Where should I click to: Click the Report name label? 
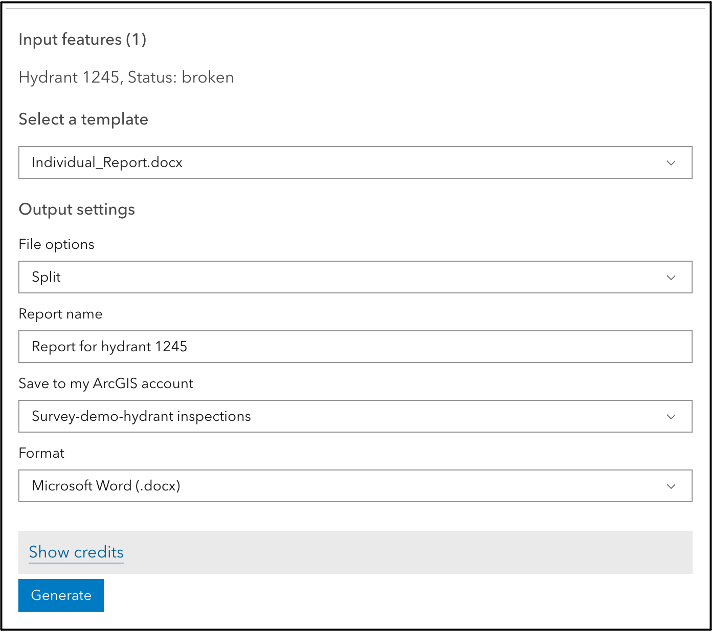tap(60, 314)
